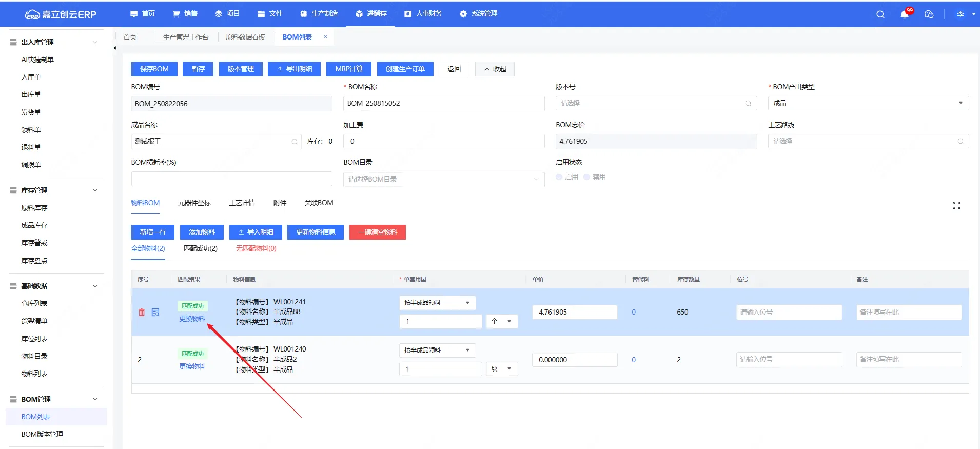Open the 生产制造 top menu
Screen dimensions: 980x449
click(319, 14)
